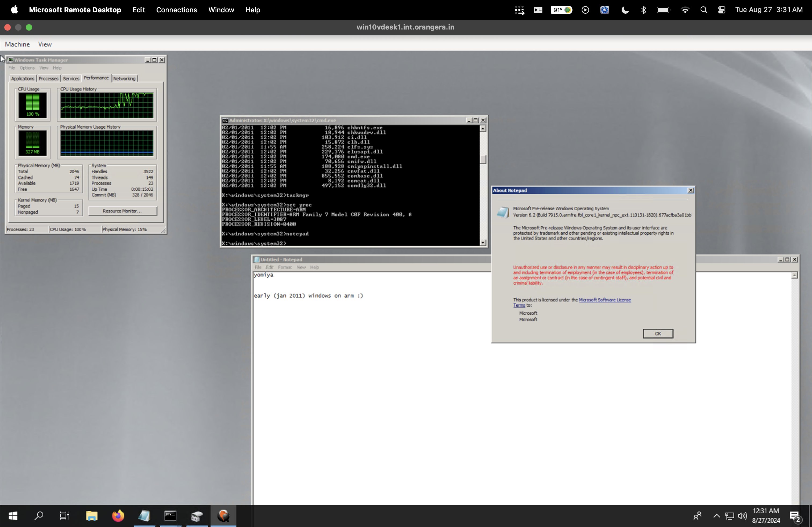
Task: Open the box-shaped taskbar application
Action: (197, 516)
